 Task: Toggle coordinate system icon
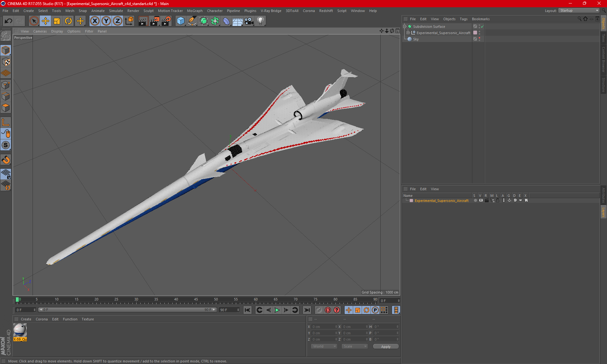click(129, 21)
